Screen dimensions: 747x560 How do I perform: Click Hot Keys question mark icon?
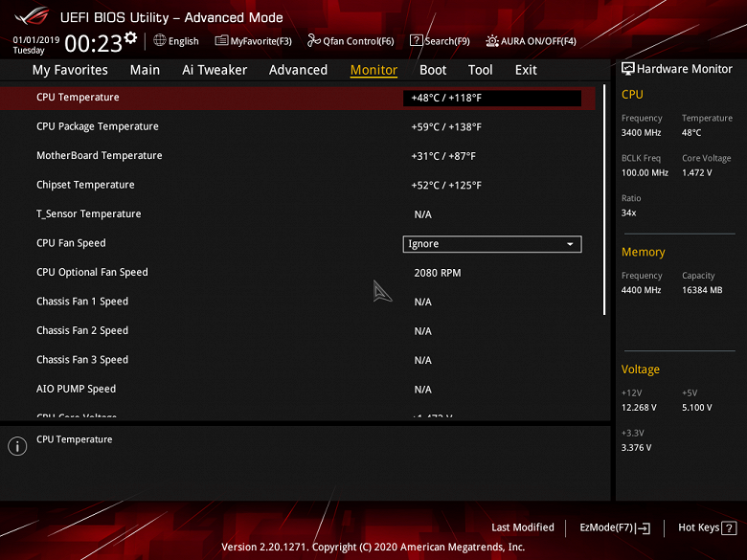pyautogui.click(x=729, y=528)
